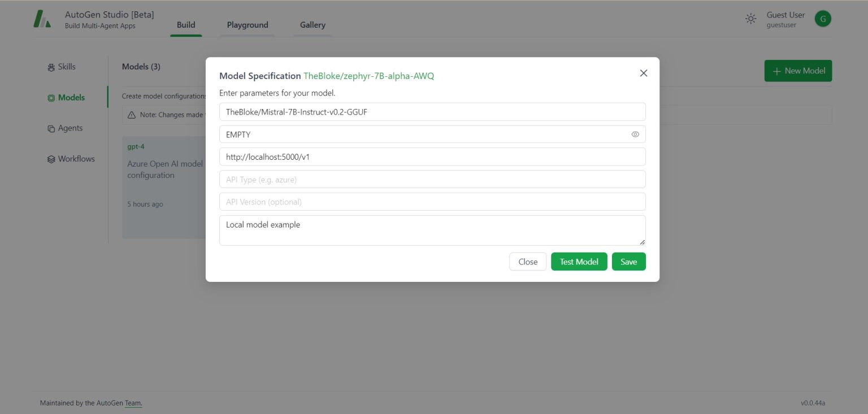Open the Guest User avatar menu

pos(823,18)
